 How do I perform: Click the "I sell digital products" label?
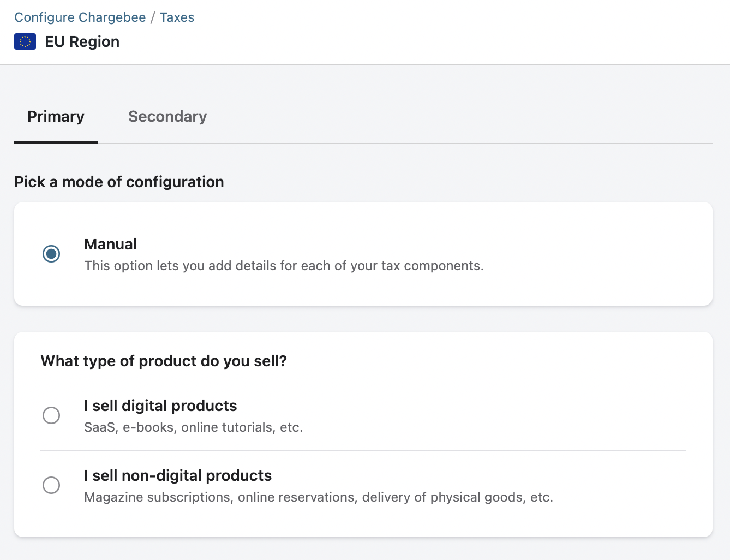(160, 406)
